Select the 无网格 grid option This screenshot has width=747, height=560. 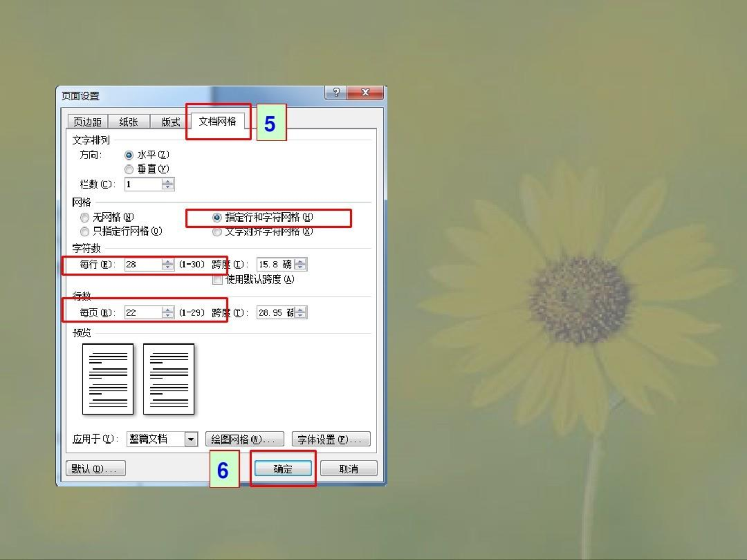pos(85,218)
